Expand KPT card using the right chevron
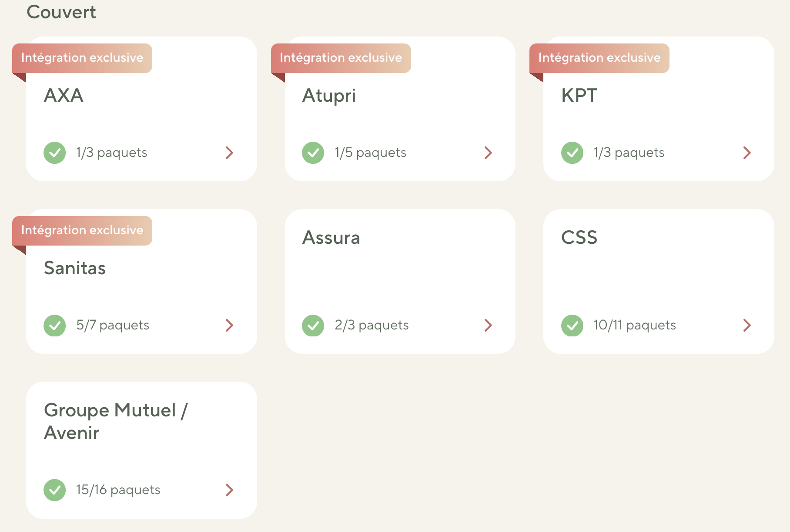790x532 pixels. (747, 153)
